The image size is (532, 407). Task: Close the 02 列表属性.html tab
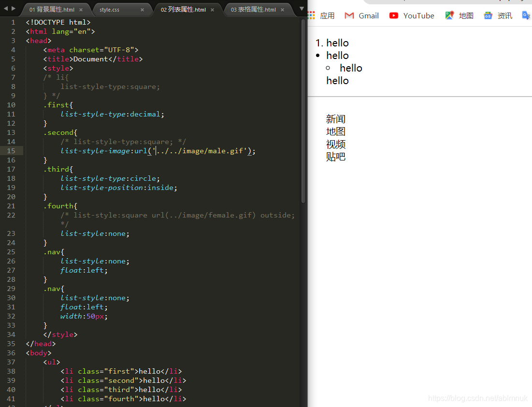click(x=213, y=10)
